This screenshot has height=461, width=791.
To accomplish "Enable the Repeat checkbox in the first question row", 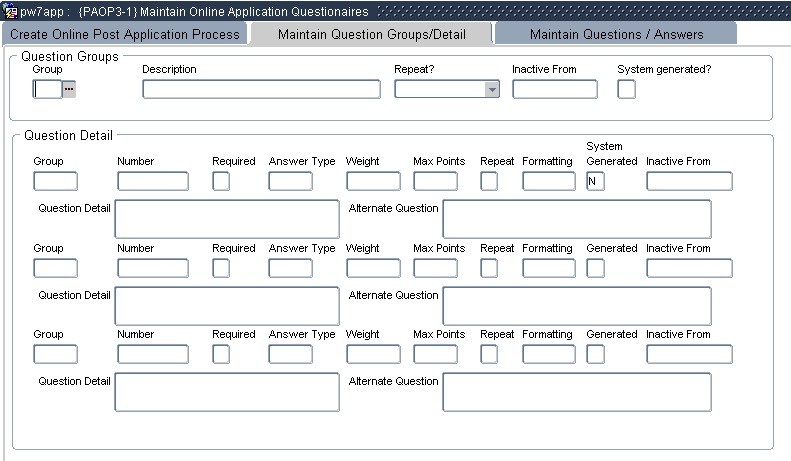I will click(489, 181).
